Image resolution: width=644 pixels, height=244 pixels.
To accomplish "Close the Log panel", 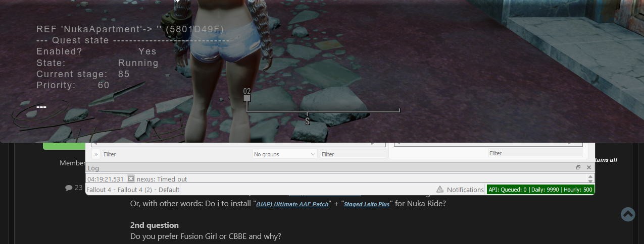I will (x=588, y=167).
